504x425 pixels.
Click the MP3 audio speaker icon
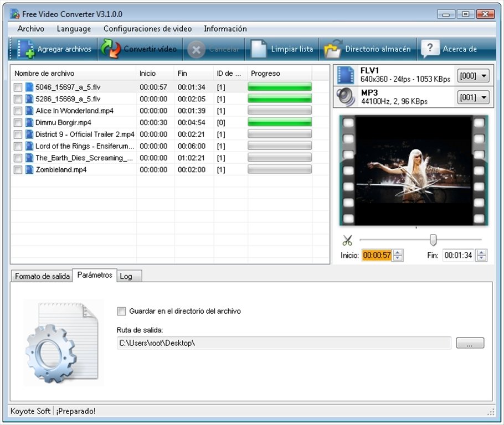[346, 97]
